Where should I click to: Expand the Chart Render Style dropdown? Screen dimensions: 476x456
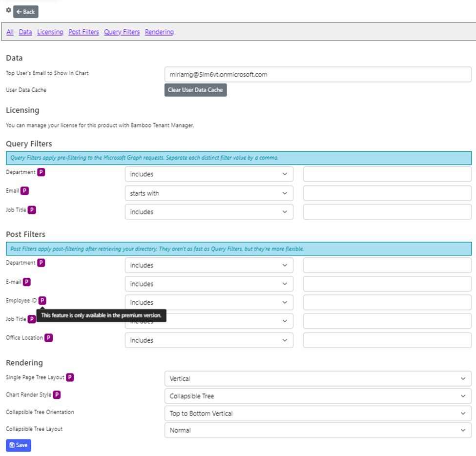point(318,396)
